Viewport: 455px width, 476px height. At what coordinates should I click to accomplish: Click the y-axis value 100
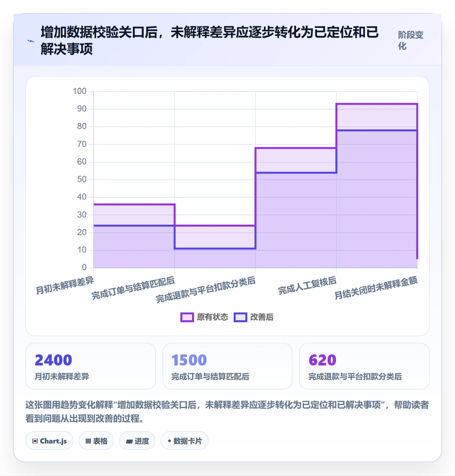pyautogui.click(x=80, y=91)
